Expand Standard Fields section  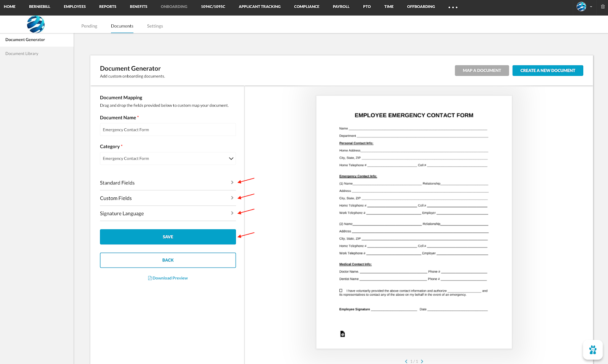[168, 183]
